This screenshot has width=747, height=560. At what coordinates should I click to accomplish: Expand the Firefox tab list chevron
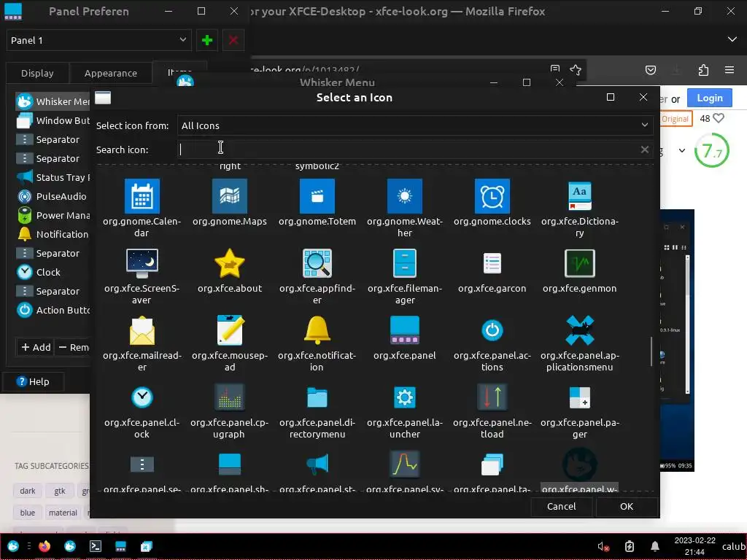point(732,39)
